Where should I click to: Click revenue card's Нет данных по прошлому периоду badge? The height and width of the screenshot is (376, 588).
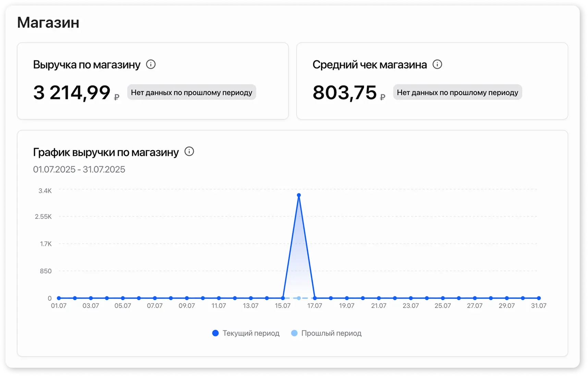coord(192,92)
